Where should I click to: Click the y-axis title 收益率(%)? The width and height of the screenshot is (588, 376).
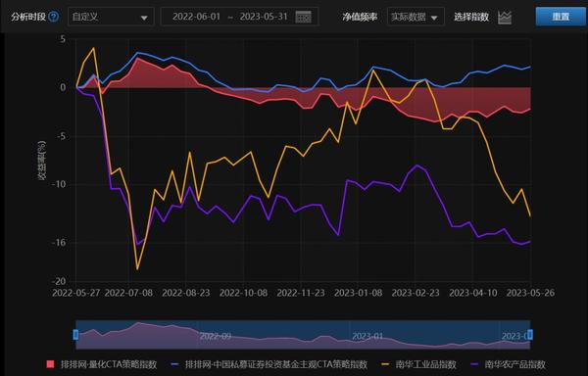41,161
